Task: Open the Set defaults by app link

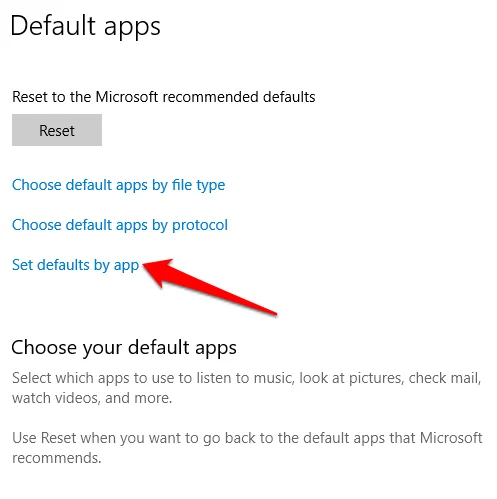Action: click(x=75, y=266)
